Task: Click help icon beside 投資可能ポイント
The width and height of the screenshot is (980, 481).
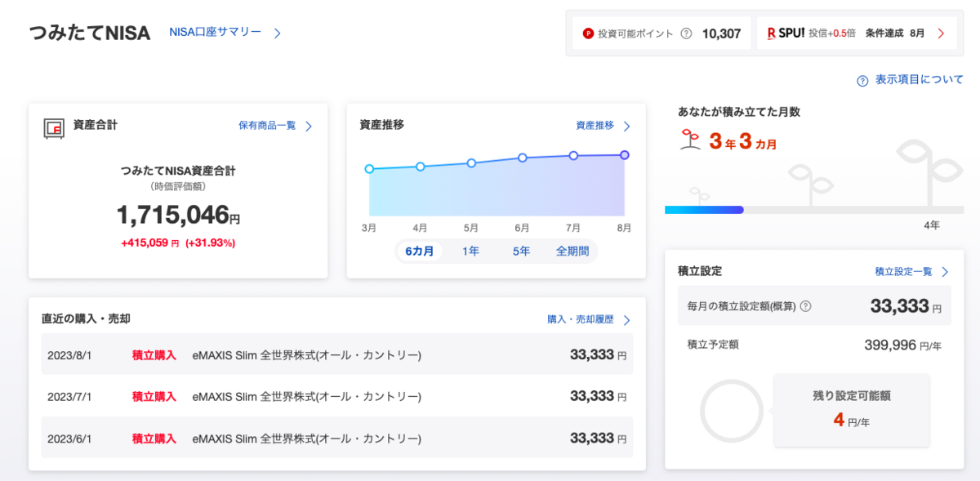Action: pos(686,33)
